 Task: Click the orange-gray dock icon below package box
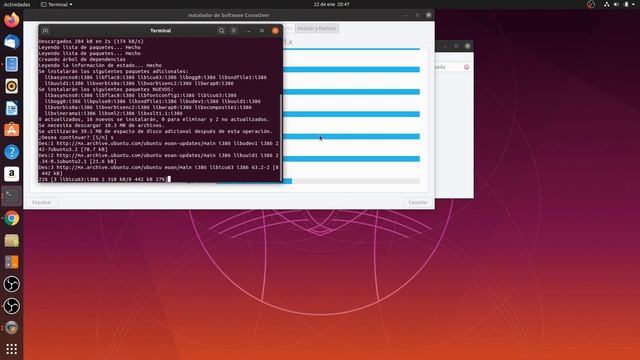point(11,262)
